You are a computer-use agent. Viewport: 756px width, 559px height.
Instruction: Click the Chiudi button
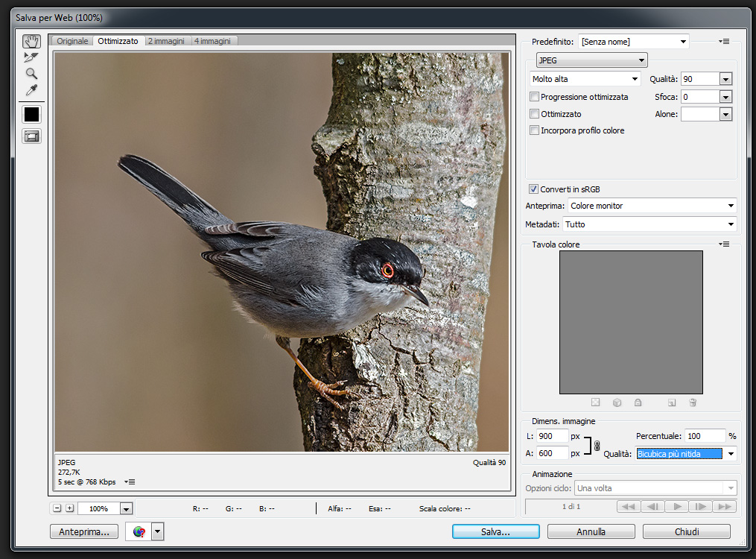click(x=687, y=531)
